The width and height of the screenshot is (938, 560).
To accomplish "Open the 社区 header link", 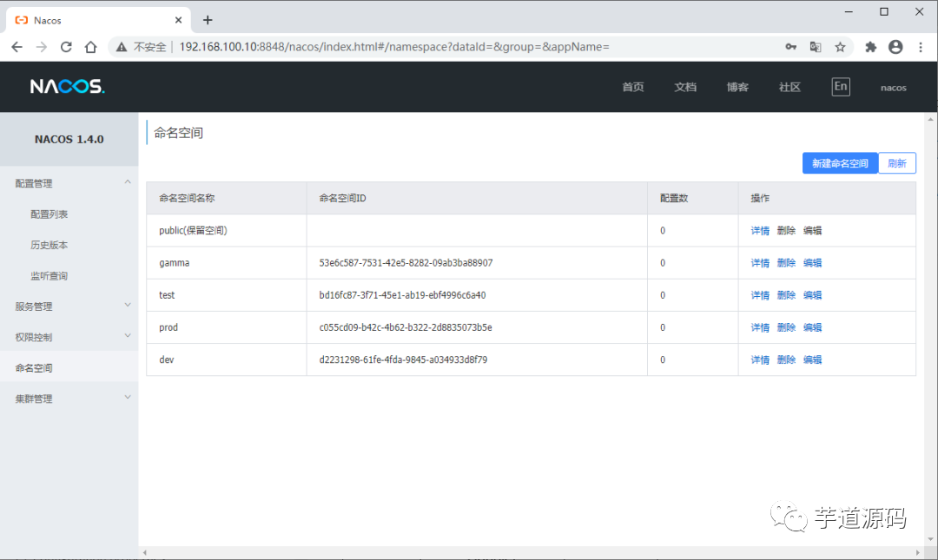I will (x=789, y=88).
